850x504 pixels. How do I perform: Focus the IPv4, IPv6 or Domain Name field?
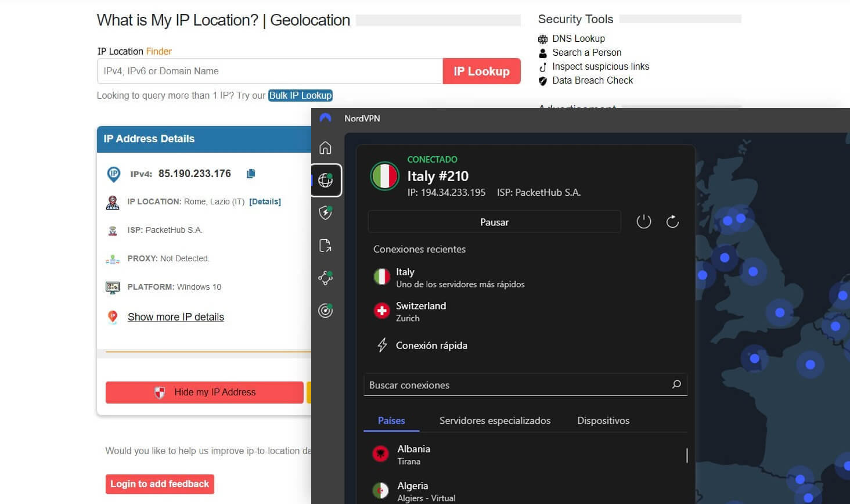270,71
